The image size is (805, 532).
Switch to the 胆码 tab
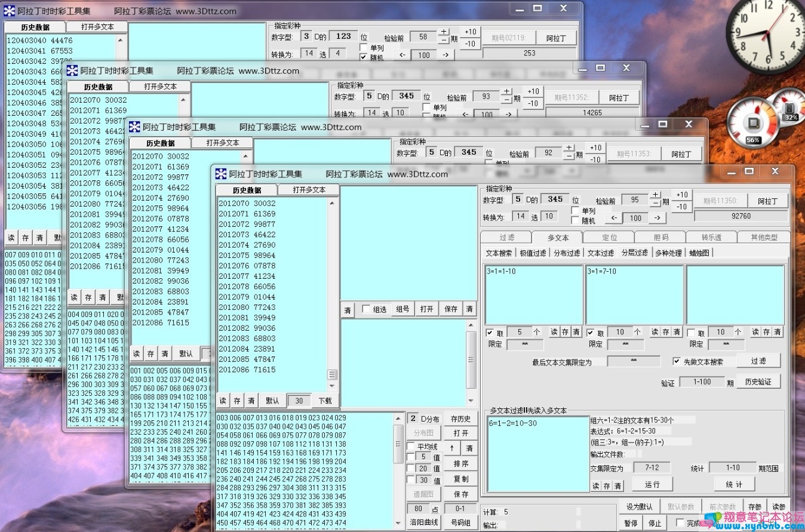click(660, 237)
